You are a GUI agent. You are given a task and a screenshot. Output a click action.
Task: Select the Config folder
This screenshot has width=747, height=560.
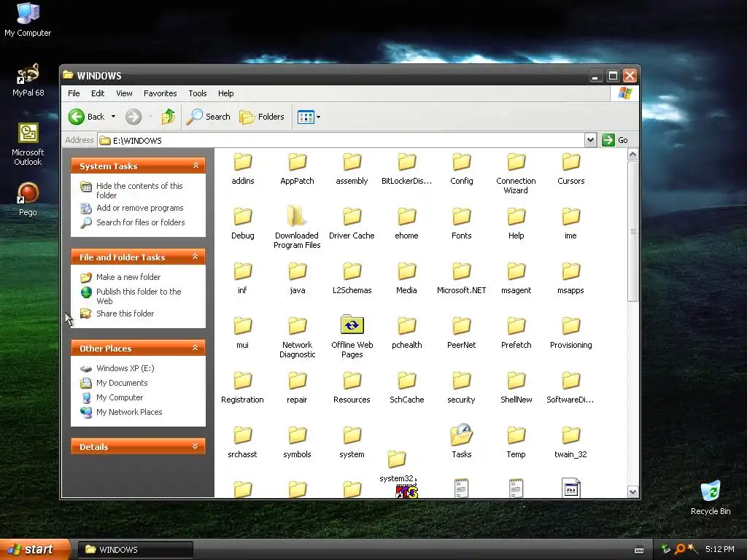(x=462, y=169)
